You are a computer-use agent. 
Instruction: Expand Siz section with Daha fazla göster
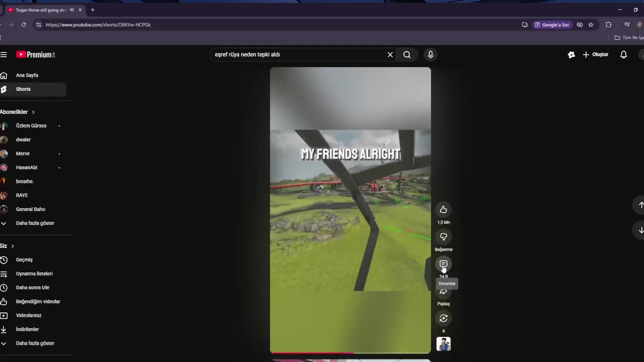(x=33, y=343)
